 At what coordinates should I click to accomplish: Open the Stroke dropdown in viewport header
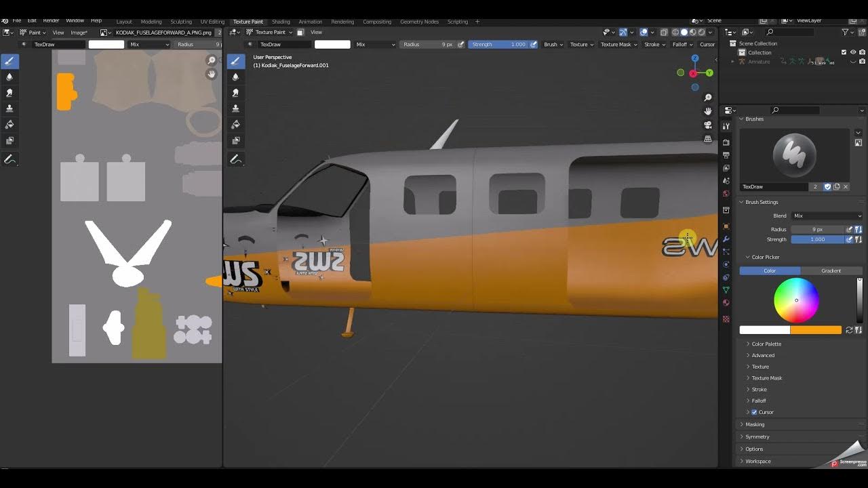(654, 44)
